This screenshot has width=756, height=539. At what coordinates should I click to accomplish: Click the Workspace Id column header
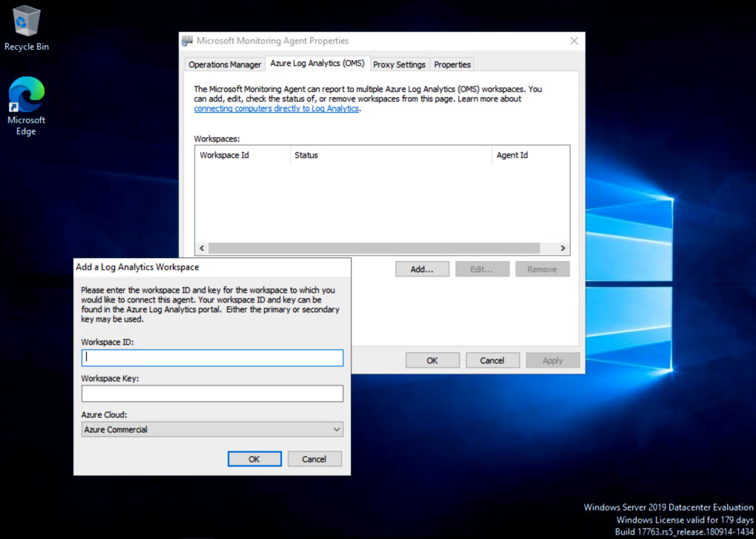pyautogui.click(x=243, y=155)
